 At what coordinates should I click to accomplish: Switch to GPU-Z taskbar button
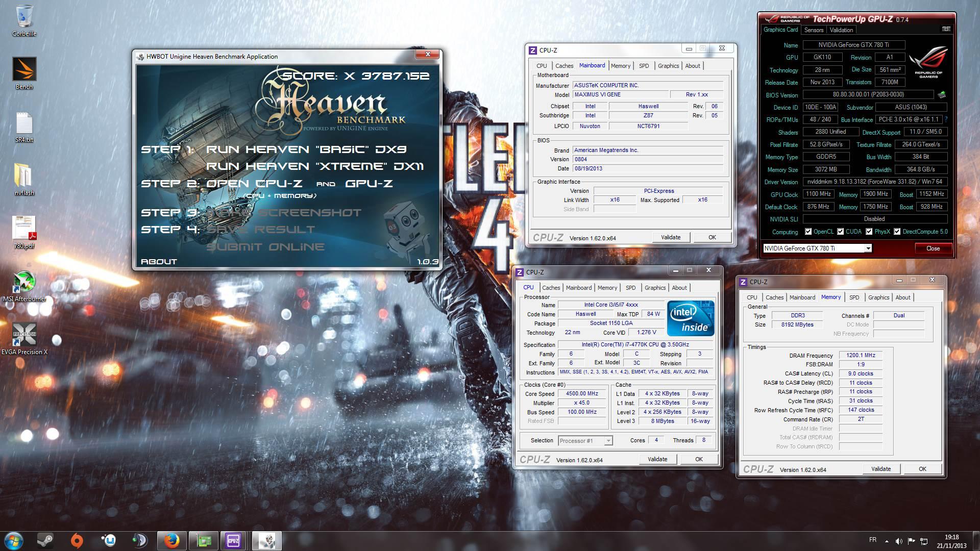(204, 540)
